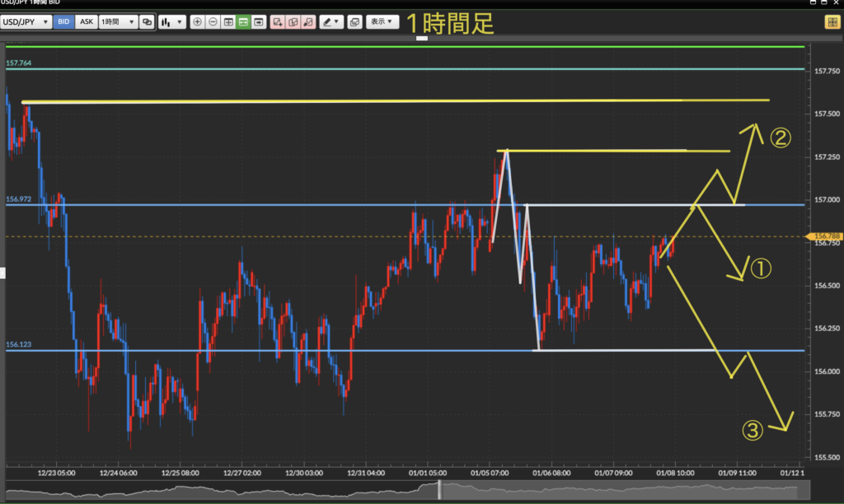Zoom out with the minus icon
This screenshot has width=844, height=504.
click(x=213, y=22)
